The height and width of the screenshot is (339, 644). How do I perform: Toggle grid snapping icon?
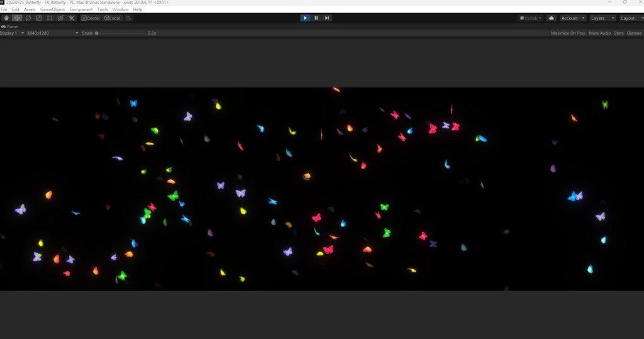point(128,18)
